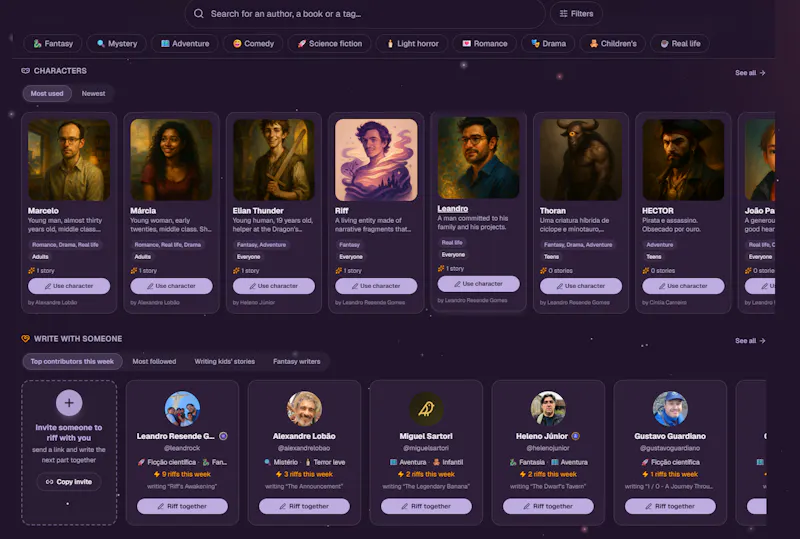
Task: Click the @gustavoguardiano handle
Action: click(x=670, y=448)
